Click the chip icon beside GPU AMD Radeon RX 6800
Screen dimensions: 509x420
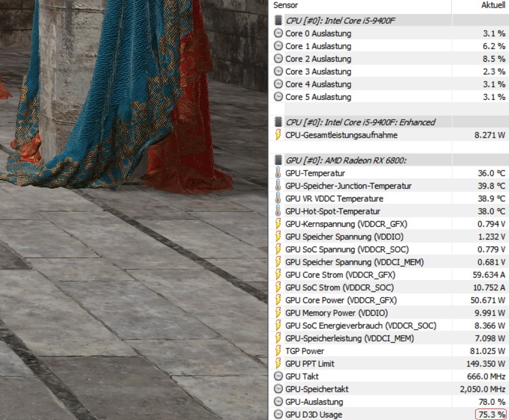click(x=278, y=160)
